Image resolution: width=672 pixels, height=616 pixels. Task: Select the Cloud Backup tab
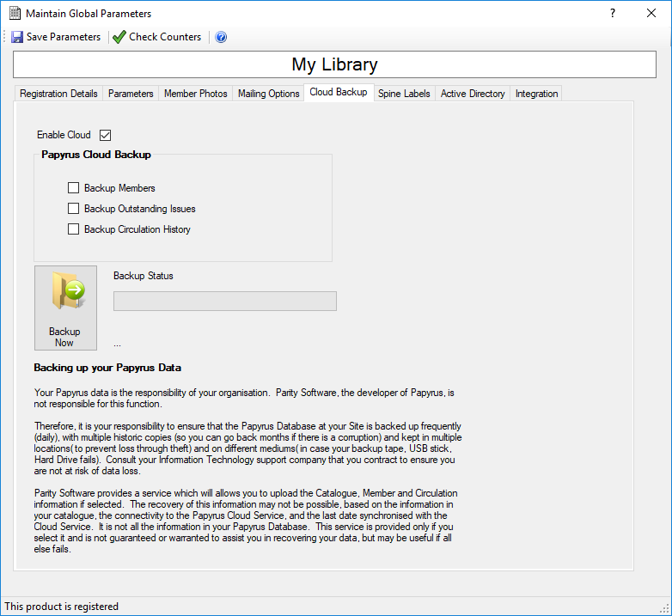coord(339,92)
